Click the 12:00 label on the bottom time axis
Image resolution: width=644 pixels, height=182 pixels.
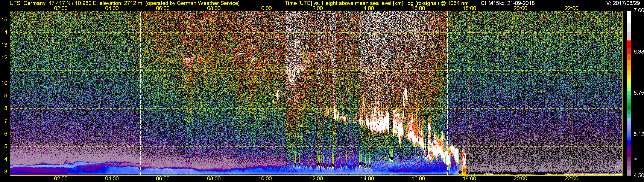tap(316, 179)
